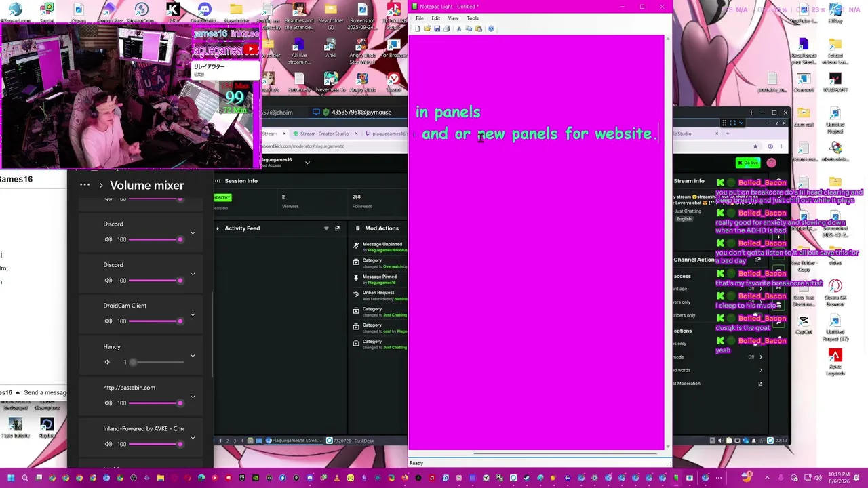The width and height of the screenshot is (868, 488).
Task: Click the pink profile avatar beside Go live
Action: pyautogui.click(x=772, y=163)
